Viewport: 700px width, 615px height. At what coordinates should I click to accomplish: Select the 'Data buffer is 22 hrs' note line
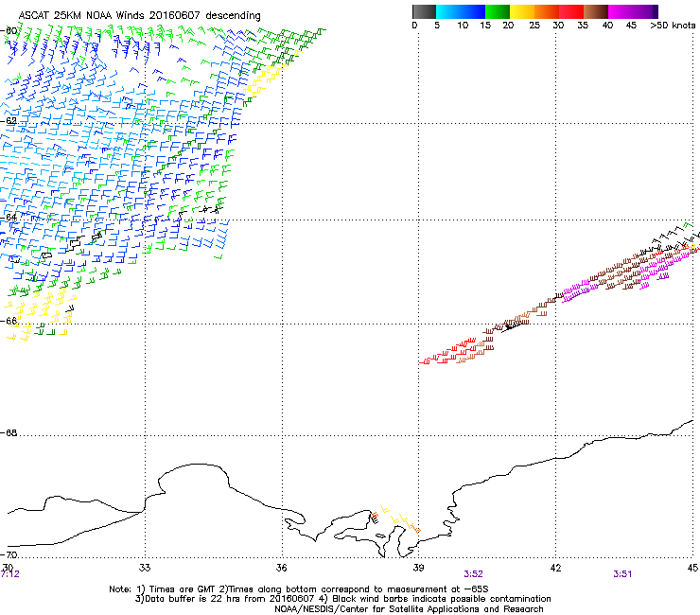coord(342,599)
